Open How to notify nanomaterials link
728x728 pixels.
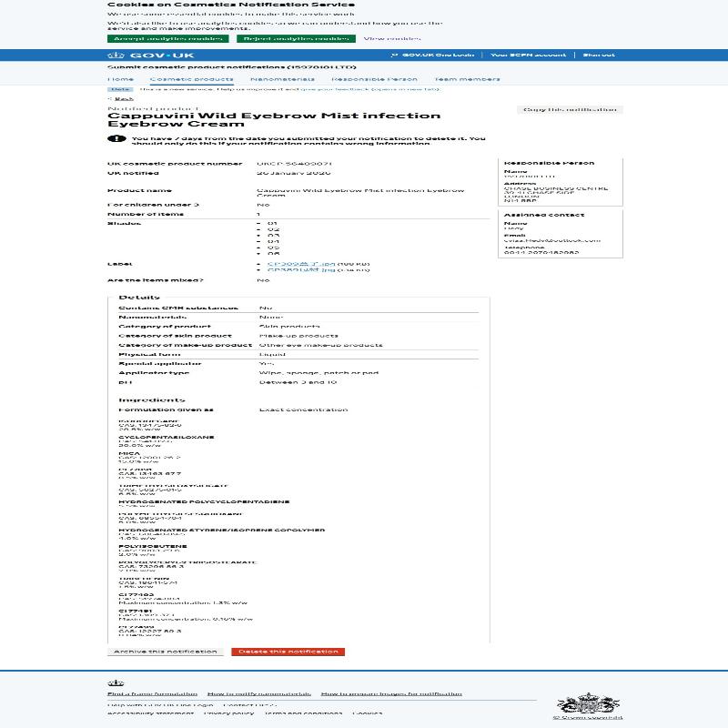pyautogui.click(x=258, y=693)
